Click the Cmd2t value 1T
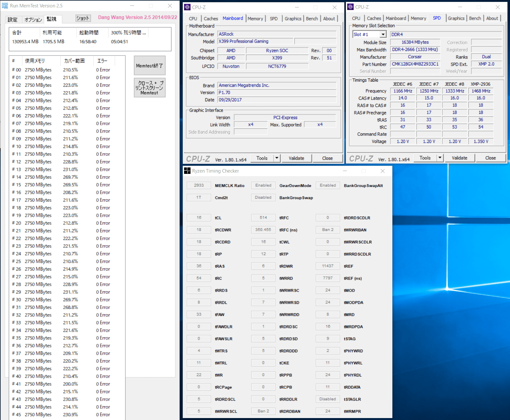The height and width of the screenshot is (420, 510). tap(199, 197)
